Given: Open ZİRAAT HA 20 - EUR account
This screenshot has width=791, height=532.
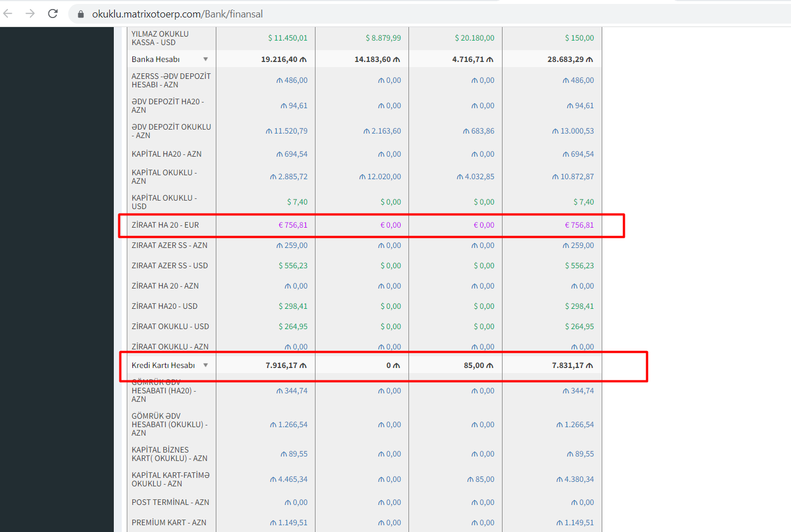Looking at the screenshot, I should [165, 225].
